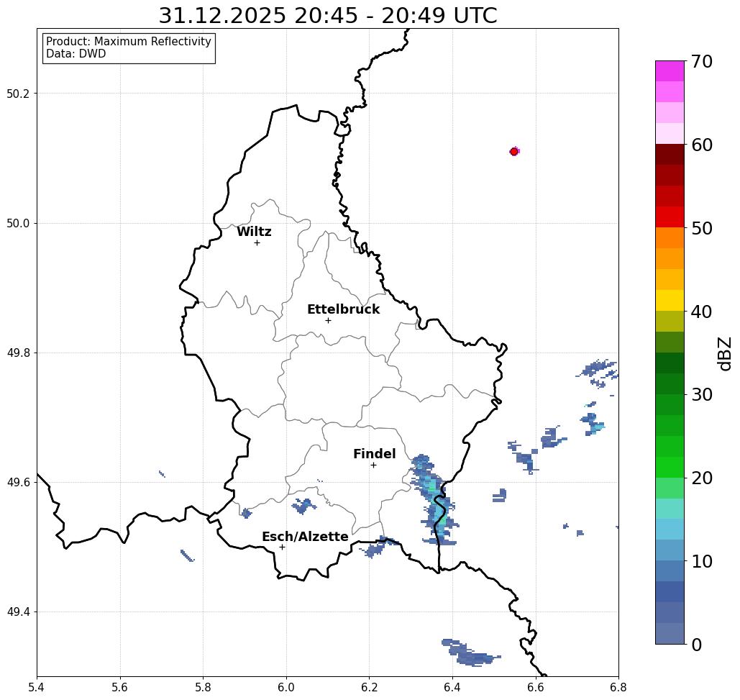Click the 20 tick on the colorbar
The height and width of the screenshot is (700, 740).
point(702,478)
